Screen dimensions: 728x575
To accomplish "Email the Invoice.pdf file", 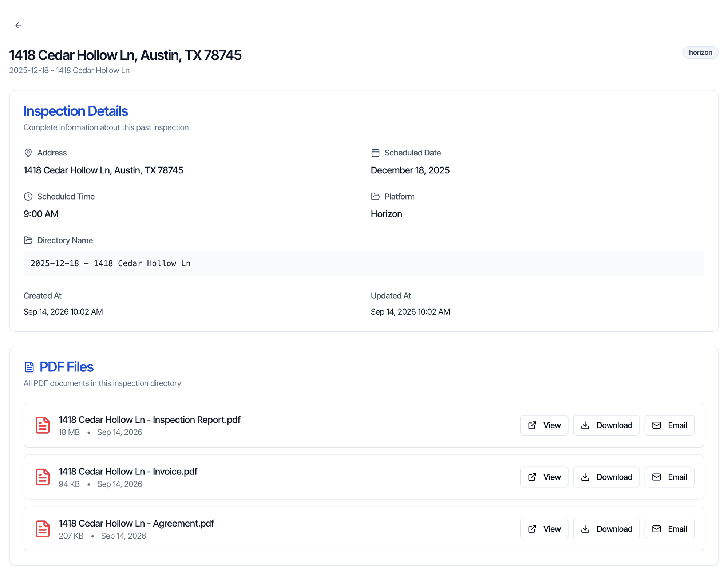I will tap(669, 477).
